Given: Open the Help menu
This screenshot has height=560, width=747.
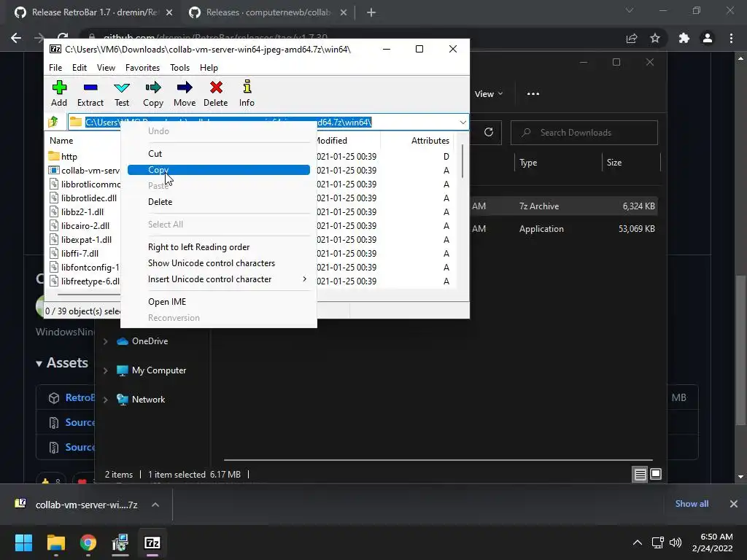Looking at the screenshot, I should (x=209, y=68).
